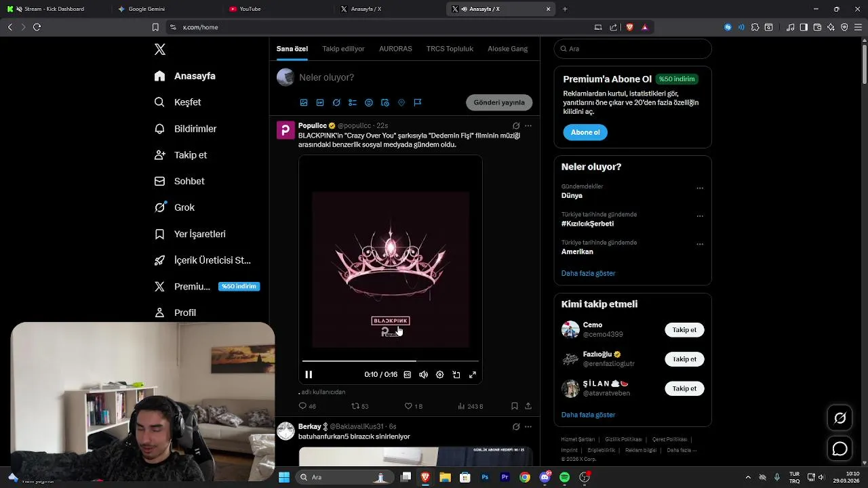
Task: Toggle video captions
Action: pyautogui.click(x=407, y=374)
